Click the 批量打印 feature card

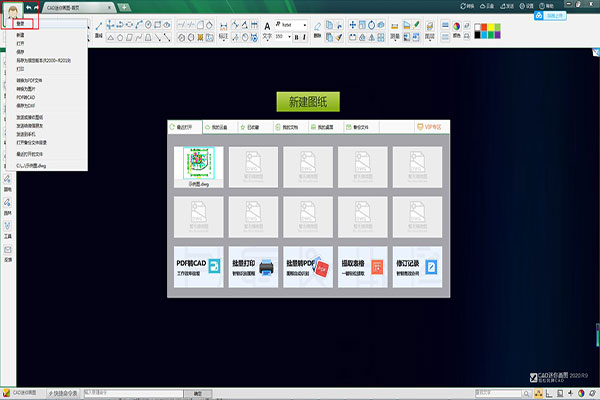(253, 267)
